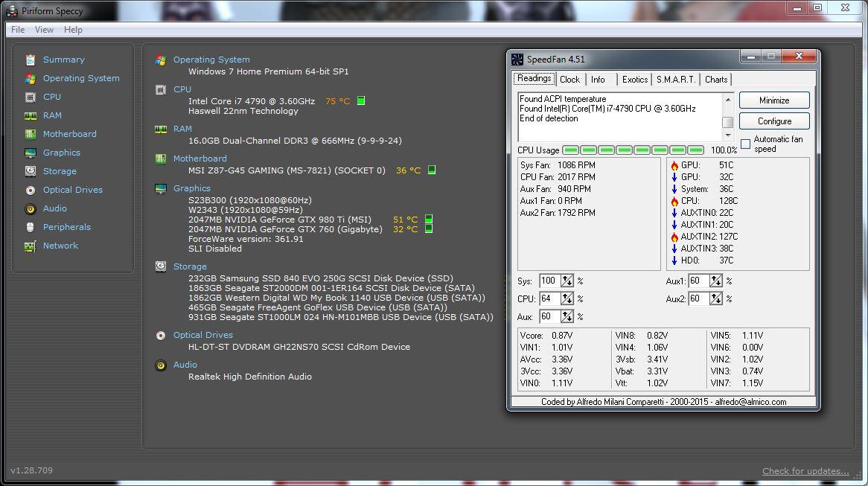Select the Readings tab in SpeedFan
868x486 pixels.
534,79
